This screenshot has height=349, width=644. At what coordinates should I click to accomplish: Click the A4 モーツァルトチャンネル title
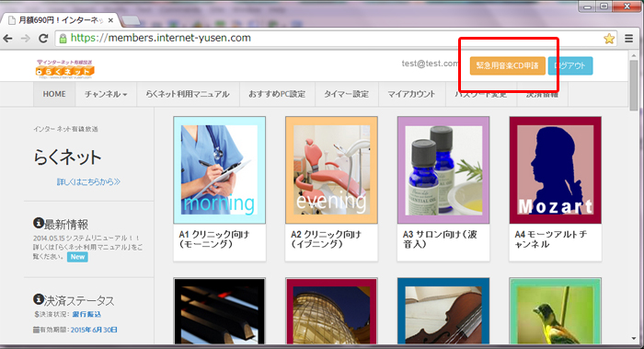coord(551,238)
